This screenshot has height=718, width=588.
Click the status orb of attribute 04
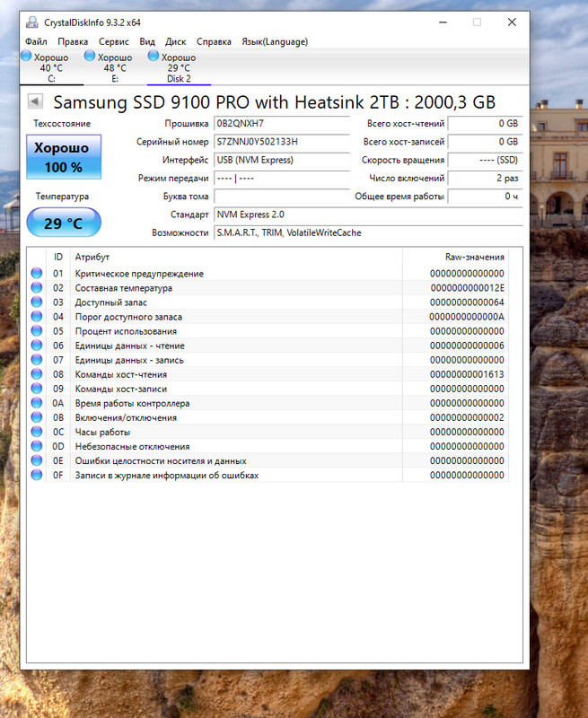(37, 317)
